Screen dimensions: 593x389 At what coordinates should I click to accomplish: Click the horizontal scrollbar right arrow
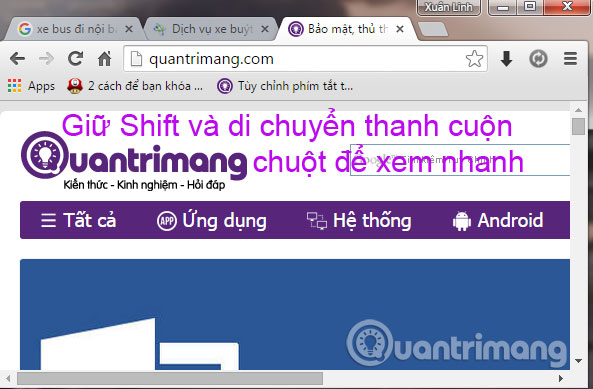(561, 378)
